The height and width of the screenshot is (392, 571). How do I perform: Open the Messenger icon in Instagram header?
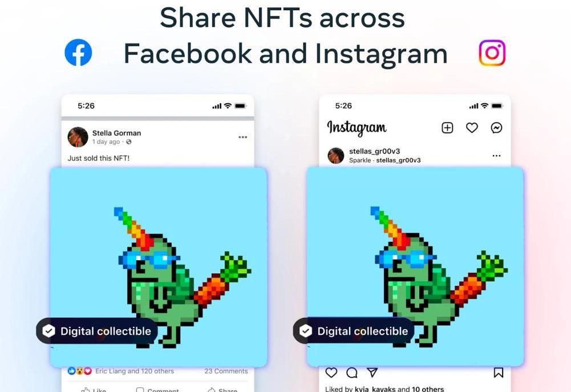point(496,127)
